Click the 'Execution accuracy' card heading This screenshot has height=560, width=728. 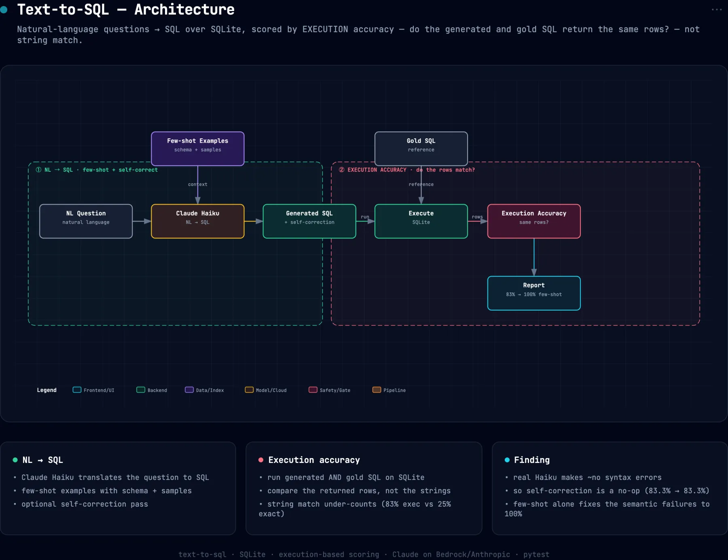(x=314, y=460)
